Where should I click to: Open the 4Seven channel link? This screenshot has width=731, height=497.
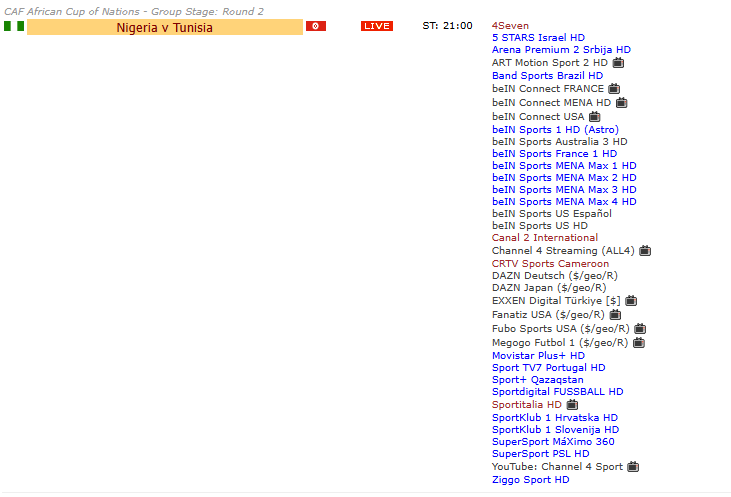tap(510, 25)
